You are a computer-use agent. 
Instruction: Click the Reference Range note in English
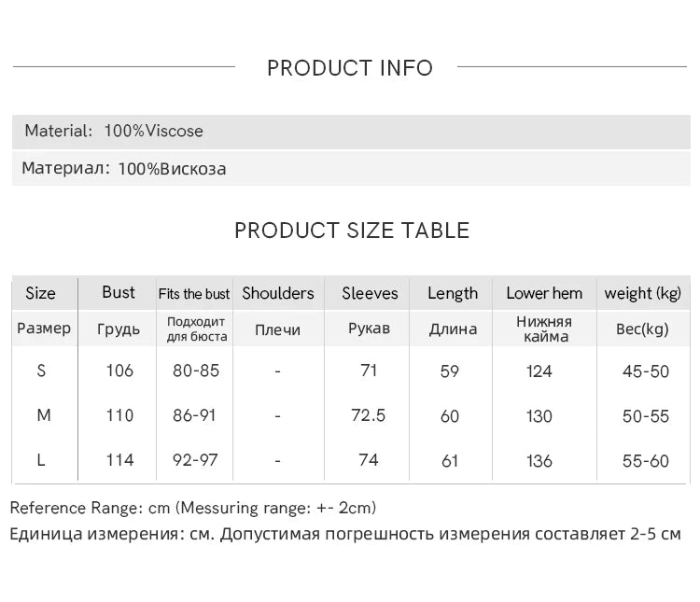point(193,509)
